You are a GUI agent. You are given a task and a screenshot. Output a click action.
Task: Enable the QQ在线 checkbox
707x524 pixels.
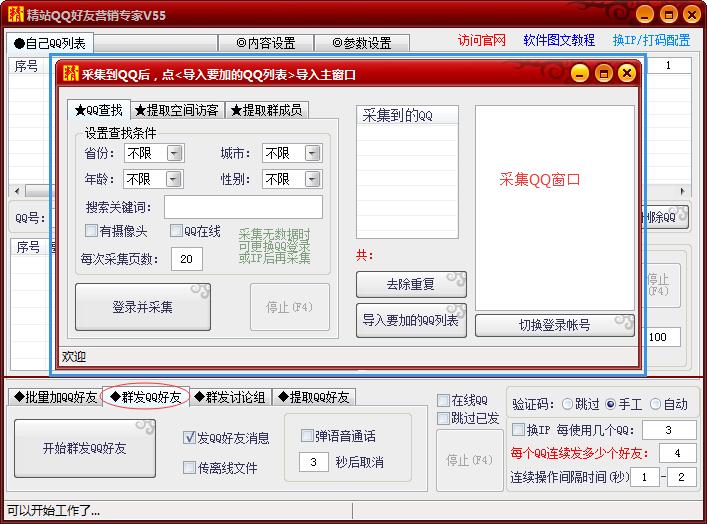176,231
